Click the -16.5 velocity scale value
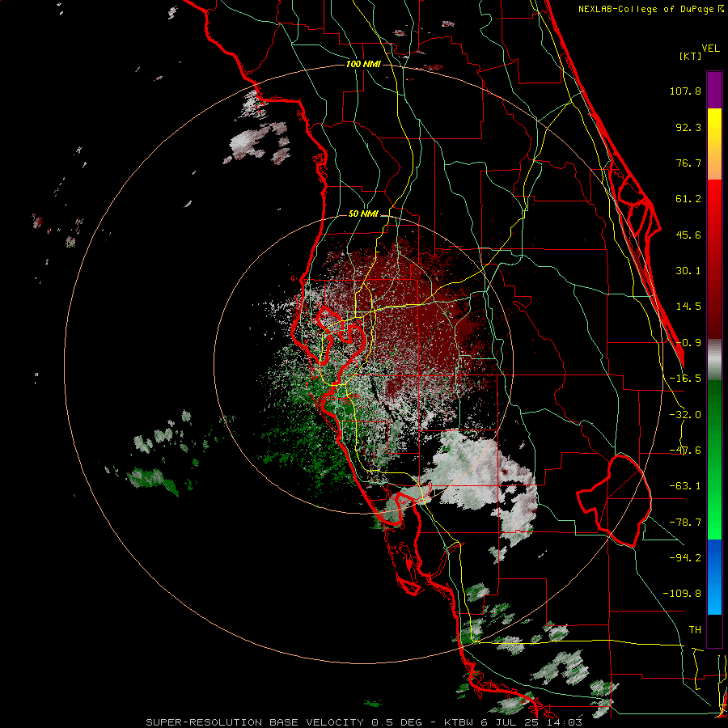The image size is (728, 728). coord(685,379)
